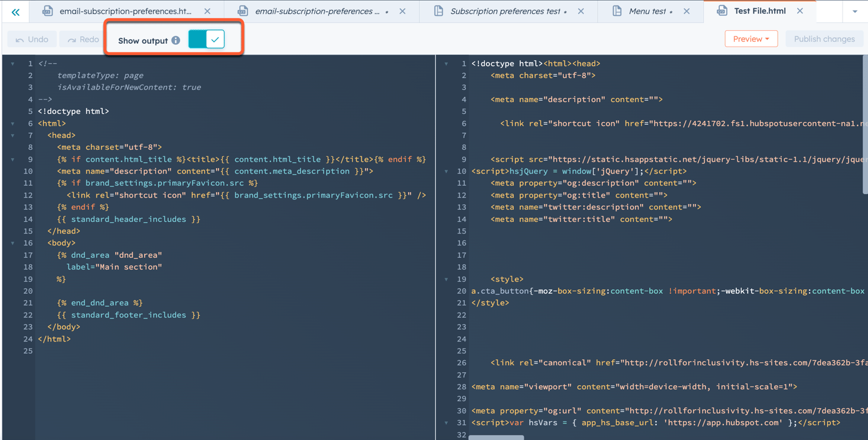Click the page icon on Subscription preferences test tab

point(438,10)
